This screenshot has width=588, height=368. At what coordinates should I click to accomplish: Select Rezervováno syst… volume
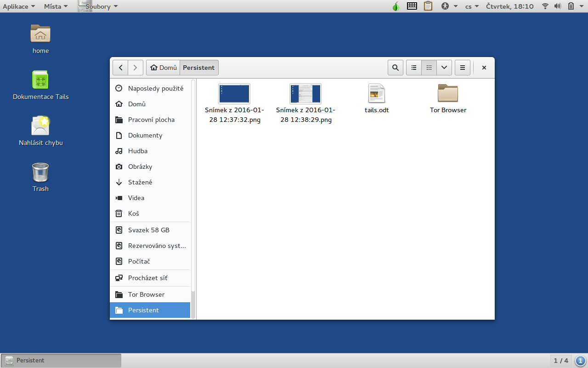[x=150, y=246]
